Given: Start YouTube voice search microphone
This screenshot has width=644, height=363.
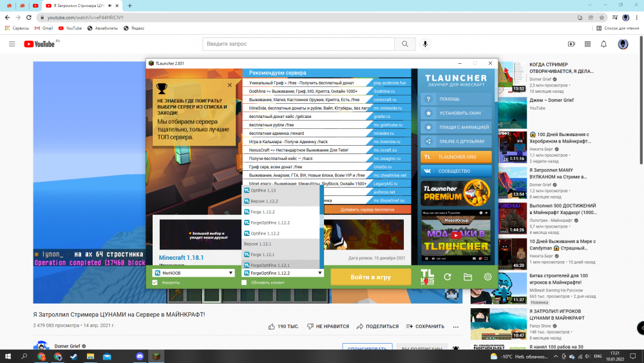Looking at the screenshot, I should pos(425,44).
